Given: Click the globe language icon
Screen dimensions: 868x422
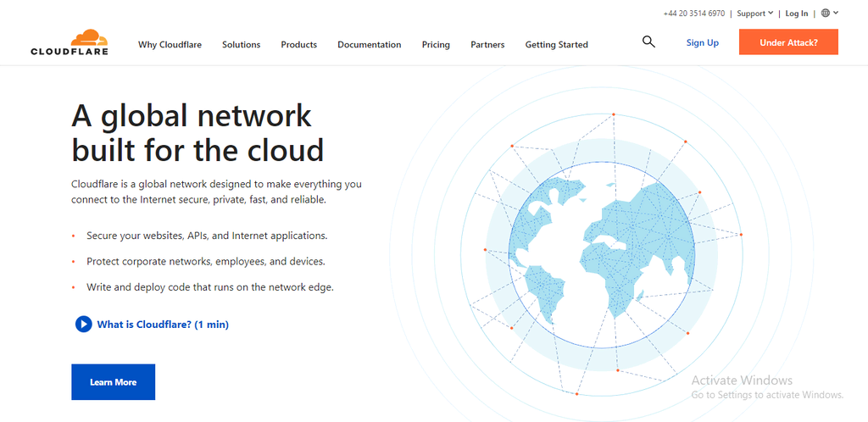Looking at the screenshot, I should pos(826,13).
